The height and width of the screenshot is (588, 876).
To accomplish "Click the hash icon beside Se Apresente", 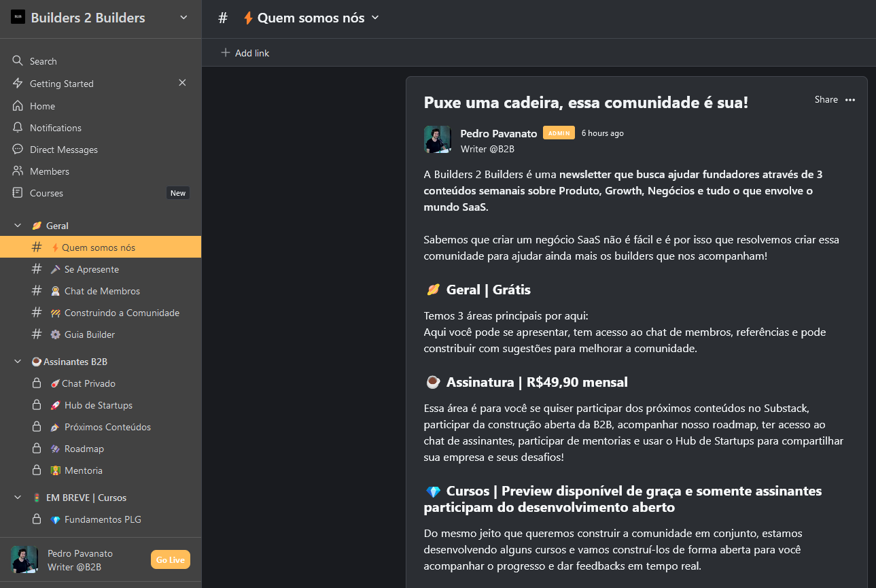I will pos(37,269).
